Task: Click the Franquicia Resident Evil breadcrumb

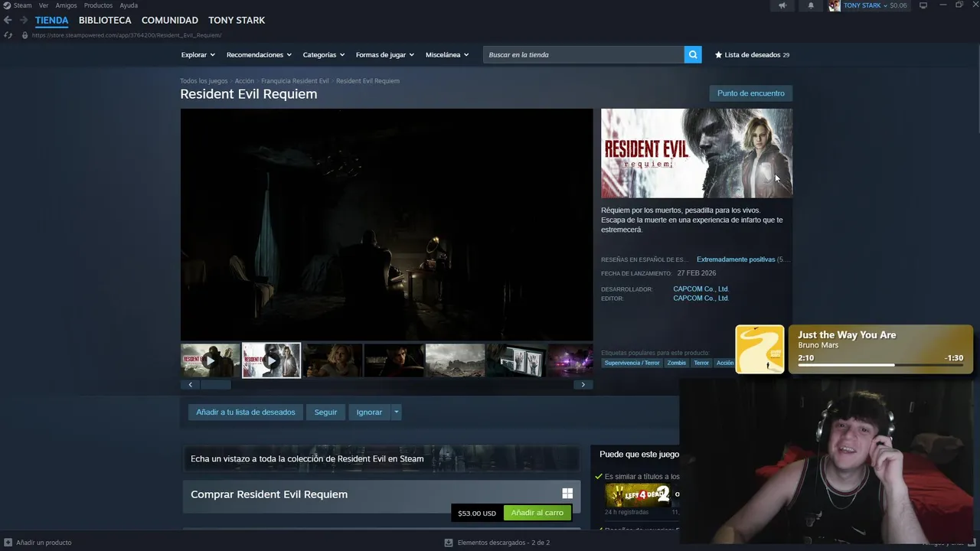Action: [295, 81]
